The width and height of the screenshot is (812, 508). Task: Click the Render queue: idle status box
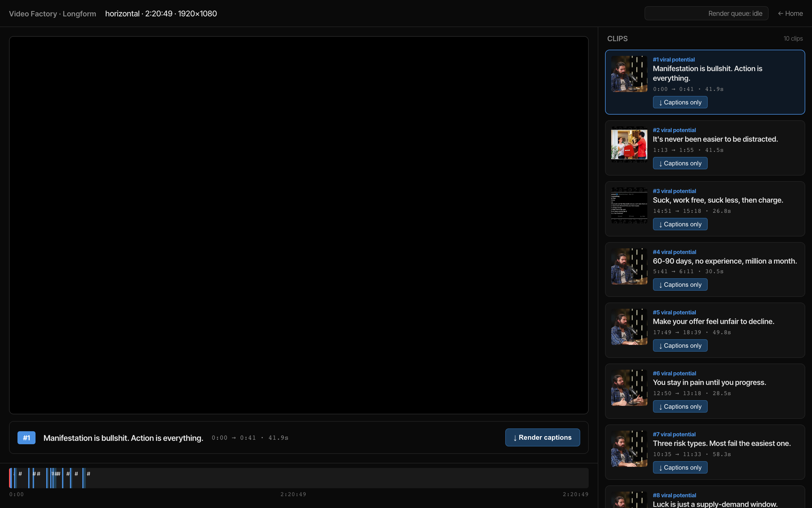[706, 14]
